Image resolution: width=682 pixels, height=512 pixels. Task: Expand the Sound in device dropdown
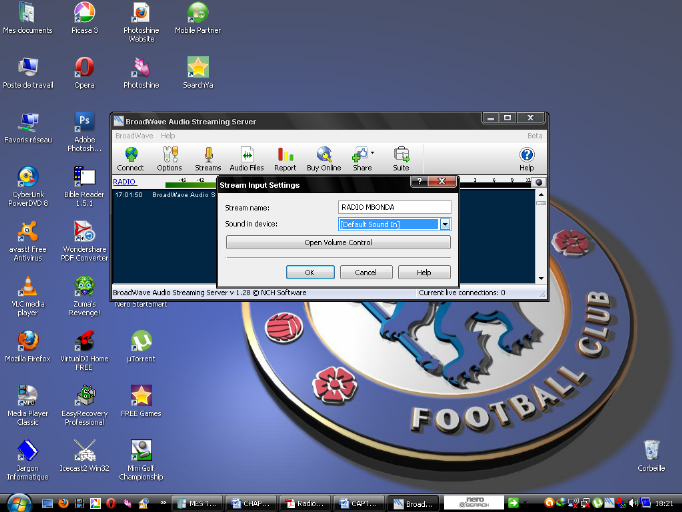click(x=445, y=224)
